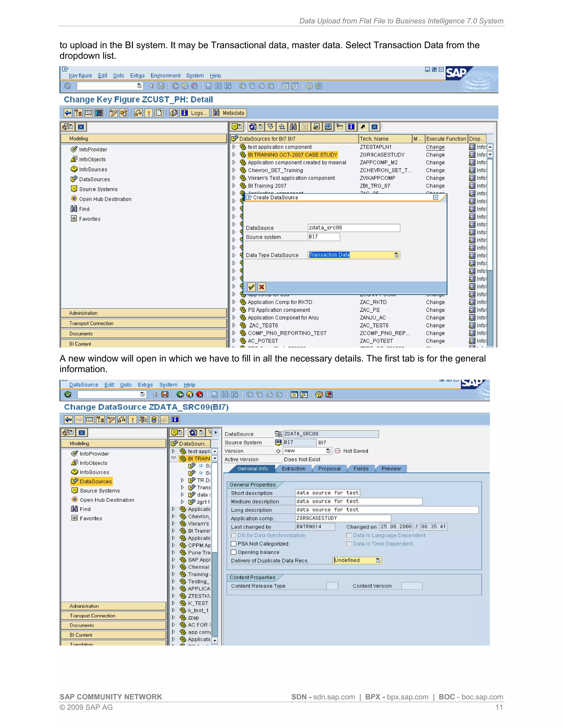563x728 pixels.
Task: Click Logs... button
Action: [x=194, y=113]
